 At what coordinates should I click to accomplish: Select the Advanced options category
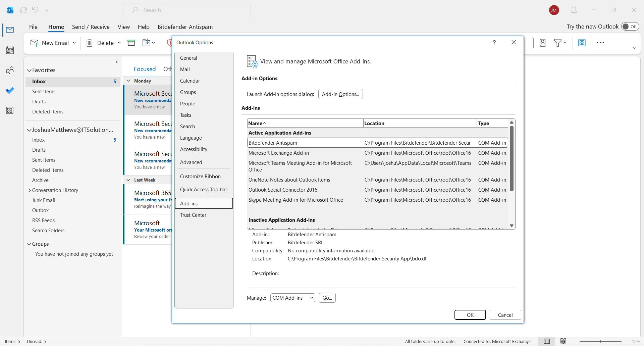(x=204, y=162)
